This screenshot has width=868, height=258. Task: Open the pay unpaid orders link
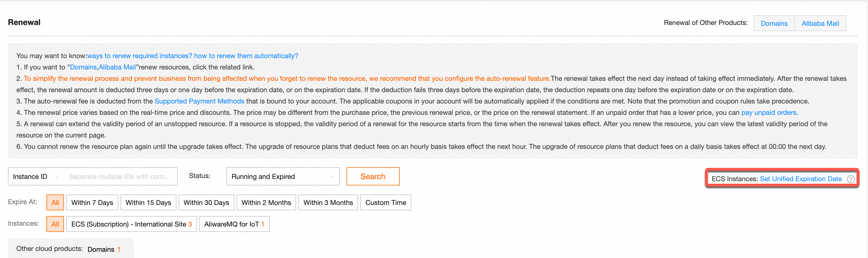[x=769, y=112]
